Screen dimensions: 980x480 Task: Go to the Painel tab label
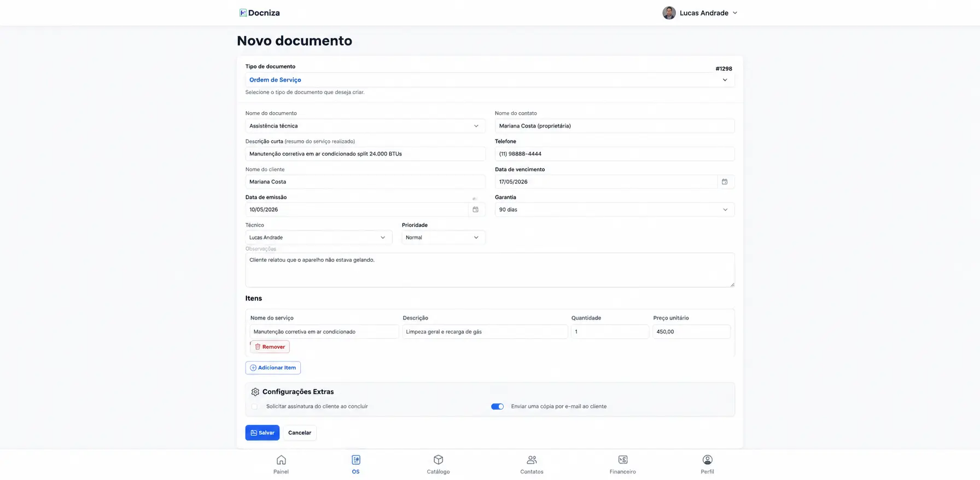281,472
